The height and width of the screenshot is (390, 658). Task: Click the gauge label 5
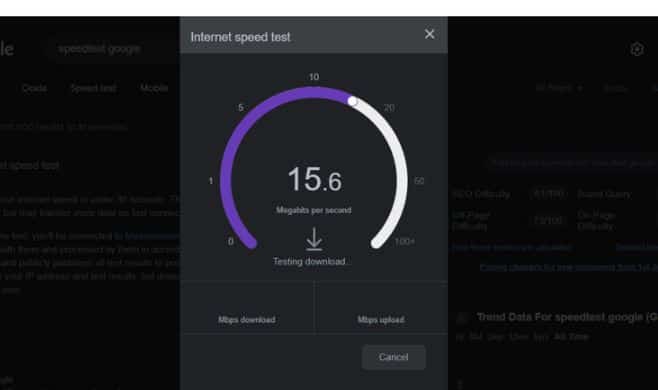pyautogui.click(x=241, y=107)
